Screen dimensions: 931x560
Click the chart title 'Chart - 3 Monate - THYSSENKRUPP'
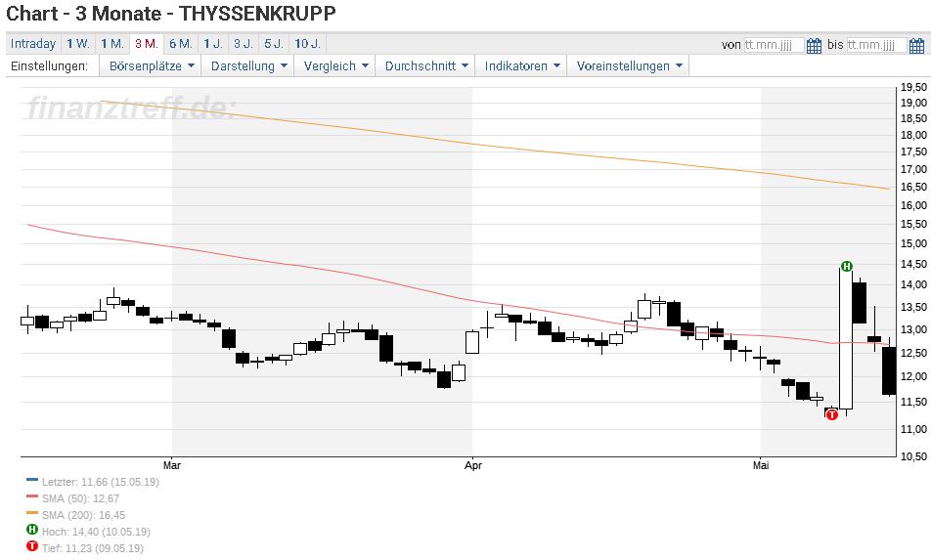pyautogui.click(x=171, y=13)
